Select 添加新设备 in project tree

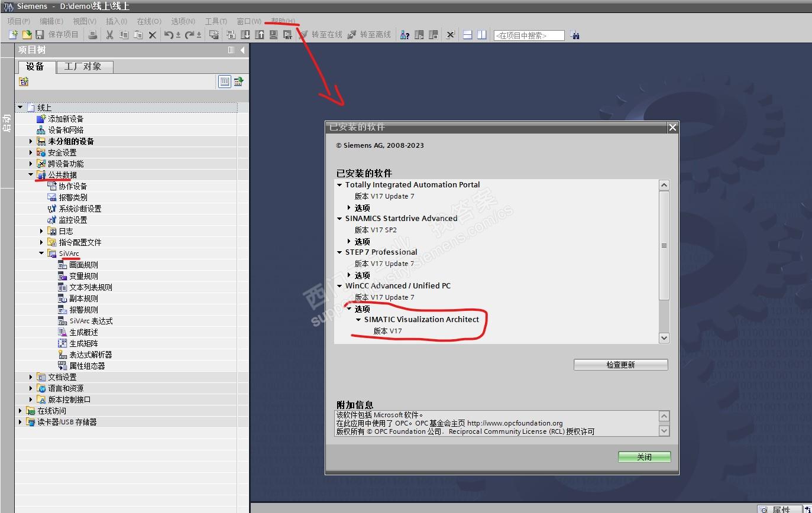[x=66, y=119]
